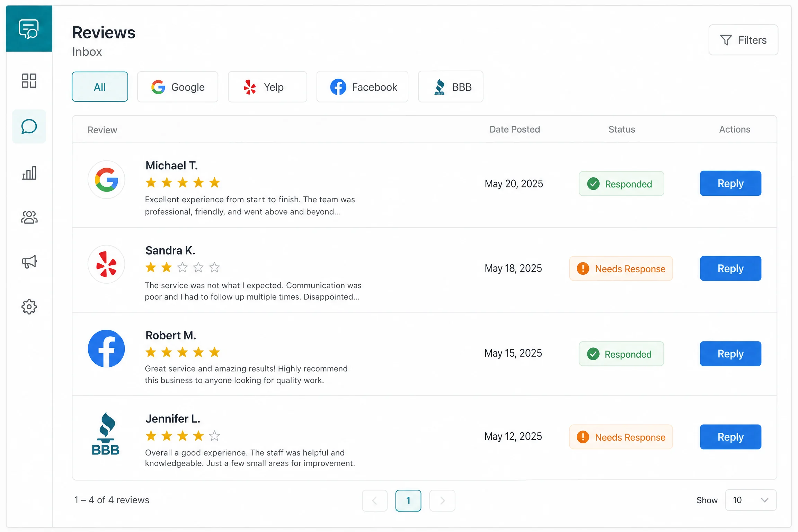798x532 pixels.
Task: Click the Review column header
Action: [x=102, y=130]
